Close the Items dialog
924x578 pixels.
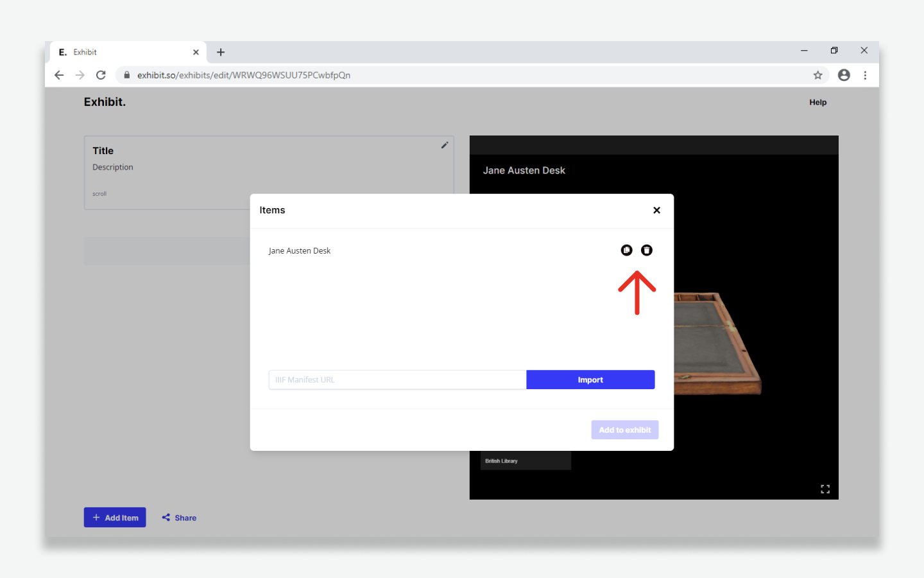656,210
